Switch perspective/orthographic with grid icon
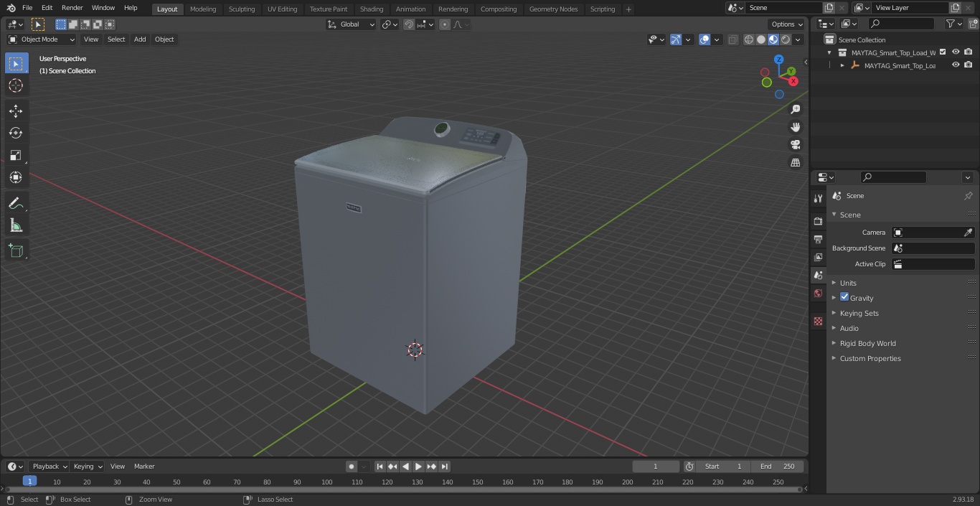 [796, 162]
